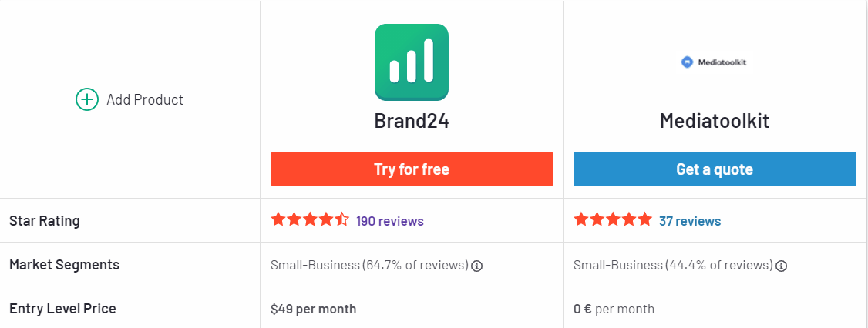Click the Mediatoolkit product name
Image resolution: width=868 pixels, height=328 pixels.
click(715, 122)
